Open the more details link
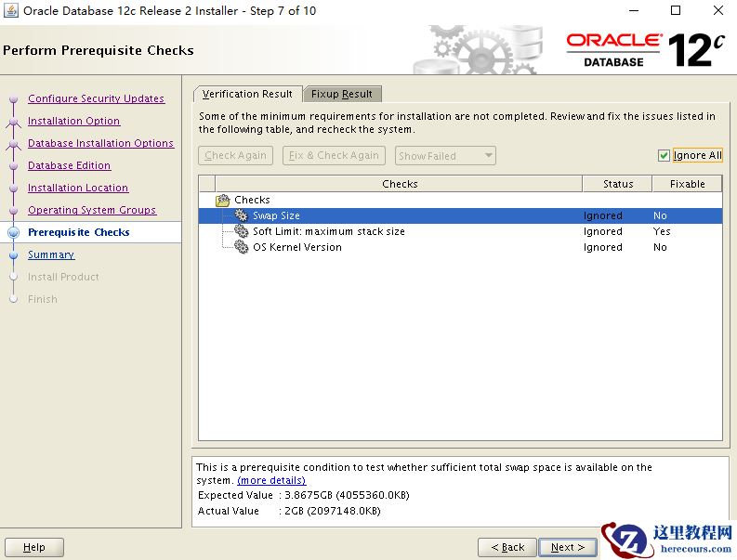Viewport: 737px width, 560px height. pos(271,480)
